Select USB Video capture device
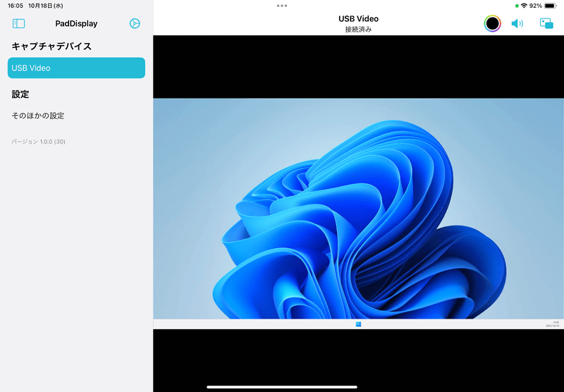 [x=76, y=68]
